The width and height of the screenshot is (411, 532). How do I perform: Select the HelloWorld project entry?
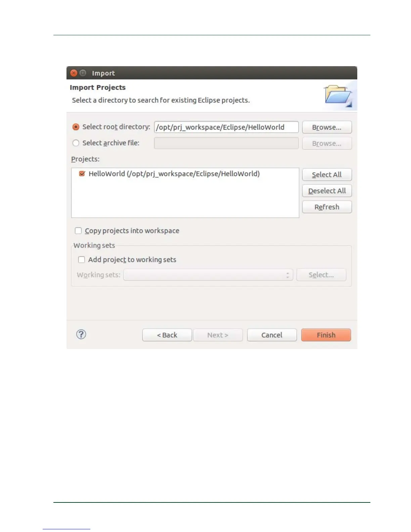click(x=174, y=174)
